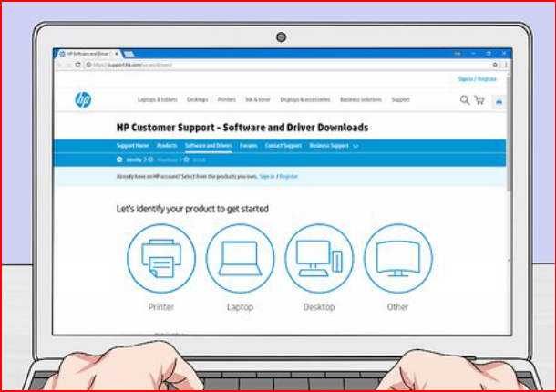This screenshot has width=556, height=392.
Task: Select the Printer product circle
Action: coord(161,258)
